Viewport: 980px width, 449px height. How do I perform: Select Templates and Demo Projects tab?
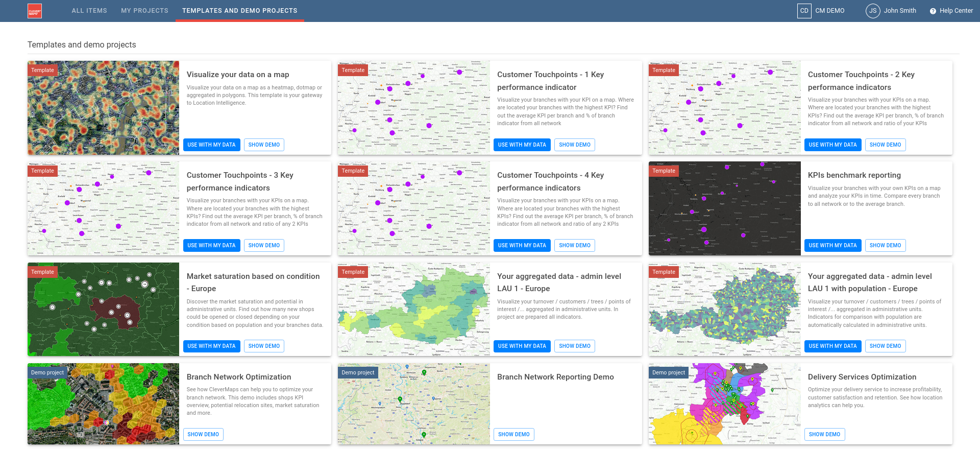coord(239,11)
